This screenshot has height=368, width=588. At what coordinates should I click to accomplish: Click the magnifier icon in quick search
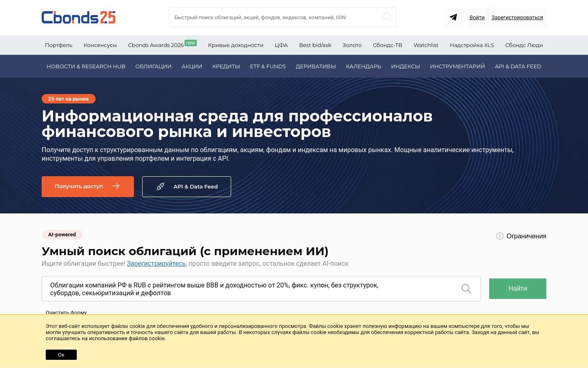click(x=388, y=17)
